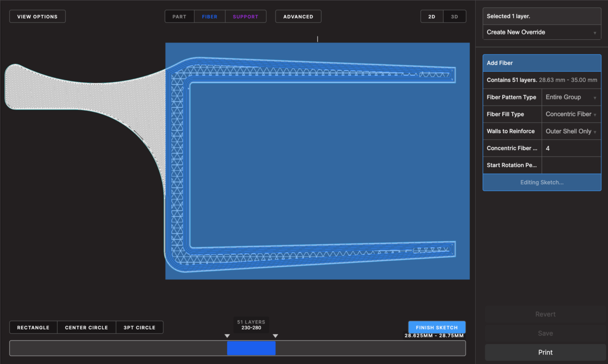
Task: Edit the Concentric Fiber Rings value
Action: pos(571,148)
